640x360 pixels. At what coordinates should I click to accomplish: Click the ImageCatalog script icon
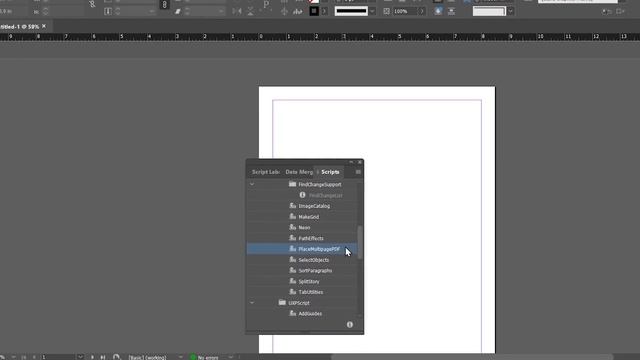tap(293, 206)
